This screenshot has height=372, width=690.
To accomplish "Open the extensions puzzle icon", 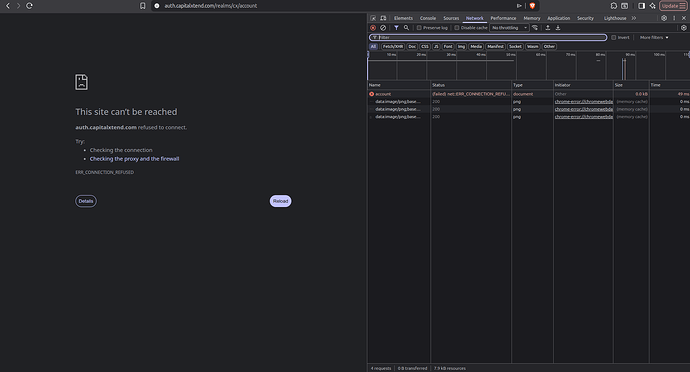I will tap(614, 6).
